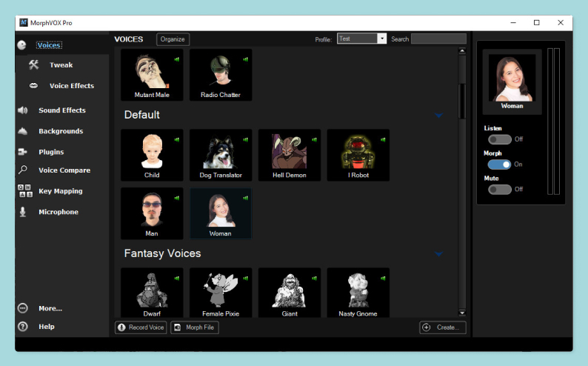Select the Dwarf voice

(x=152, y=293)
